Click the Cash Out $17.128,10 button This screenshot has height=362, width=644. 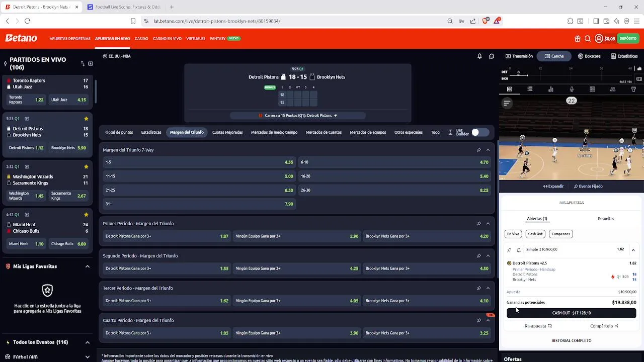[x=572, y=313]
